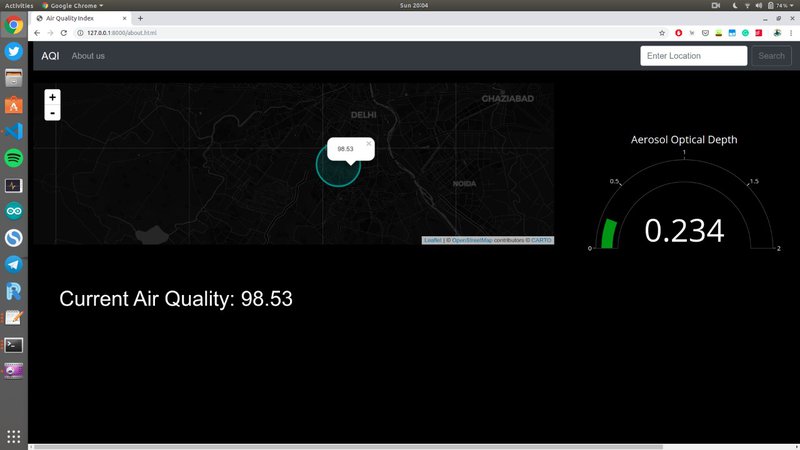Reload the page in Chrome
This screenshot has height=450, width=800.
(x=64, y=32)
